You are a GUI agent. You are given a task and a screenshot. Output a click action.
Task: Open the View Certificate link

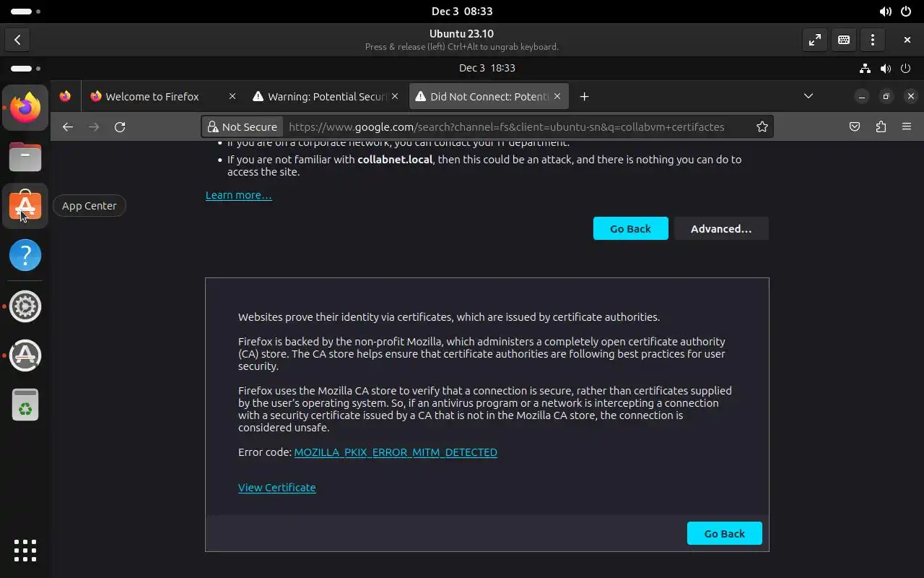tap(277, 488)
